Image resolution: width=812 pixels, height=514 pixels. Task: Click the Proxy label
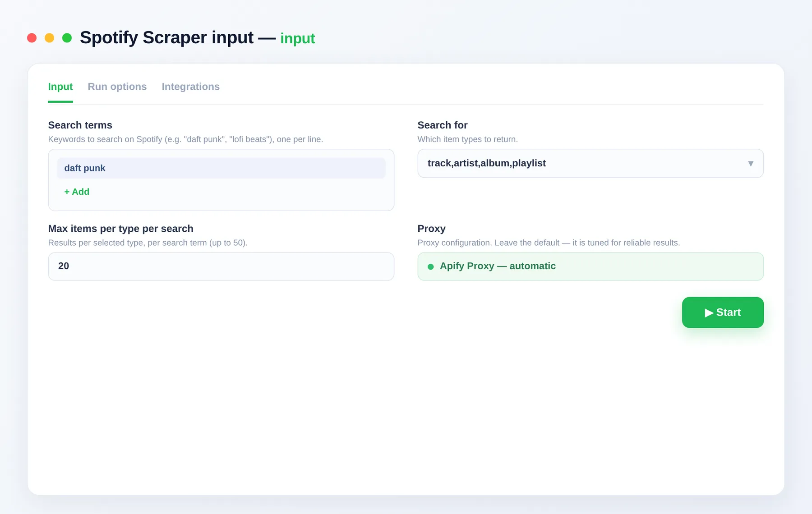click(432, 229)
